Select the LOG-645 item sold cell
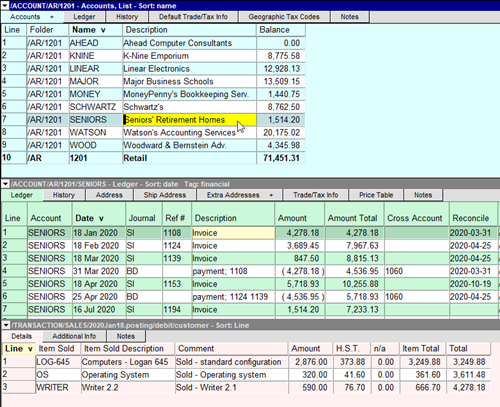This screenshot has height=407, width=500. coord(58,362)
